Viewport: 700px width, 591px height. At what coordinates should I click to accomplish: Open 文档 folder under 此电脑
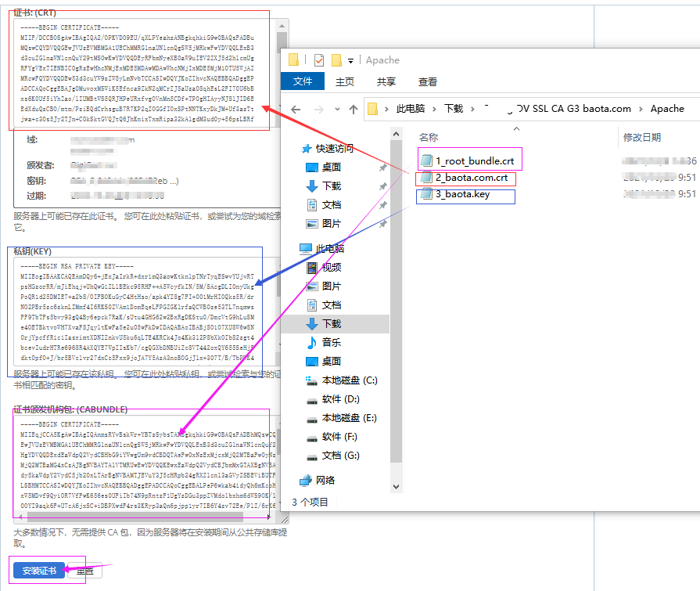[332, 305]
